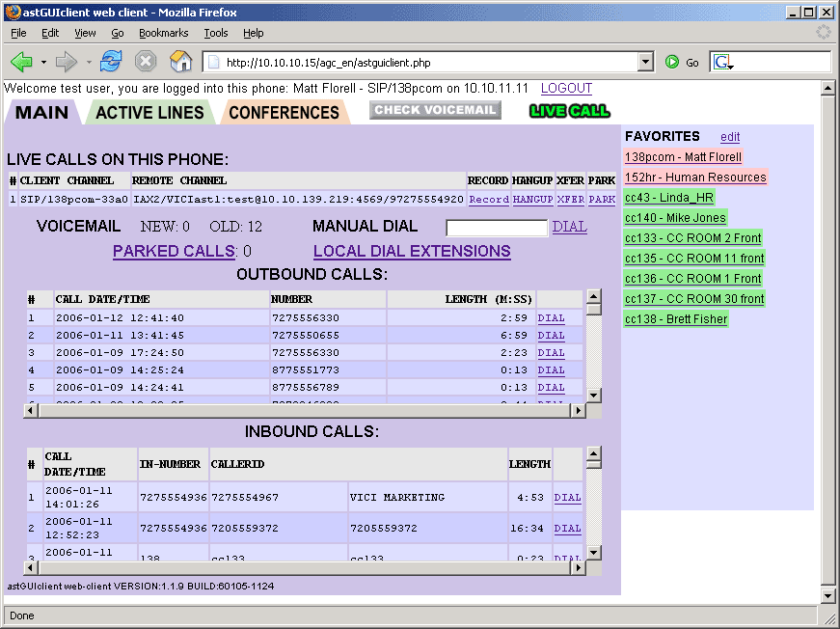Open the Back button history dropdown arrow
Image resolution: width=840 pixels, height=629 pixels.
click(43, 63)
